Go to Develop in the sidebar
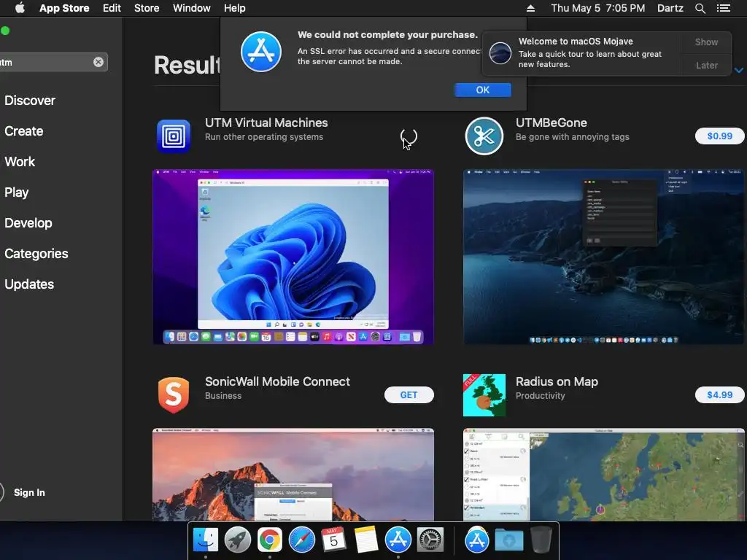Image resolution: width=747 pixels, height=560 pixels. pyautogui.click(x=28, y=223)
